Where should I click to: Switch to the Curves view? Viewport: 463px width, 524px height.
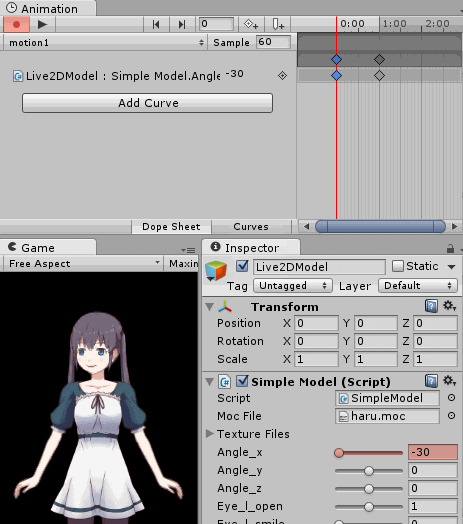pos(251,227)
